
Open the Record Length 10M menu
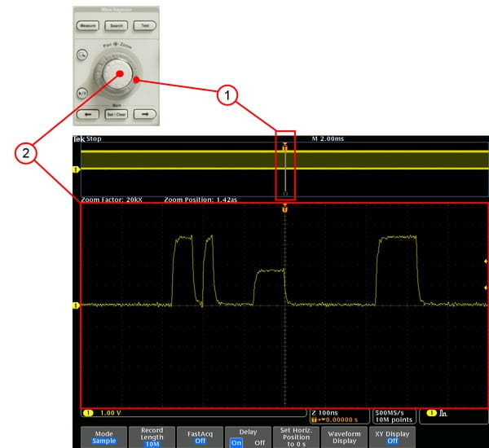(x=152, y=437)
